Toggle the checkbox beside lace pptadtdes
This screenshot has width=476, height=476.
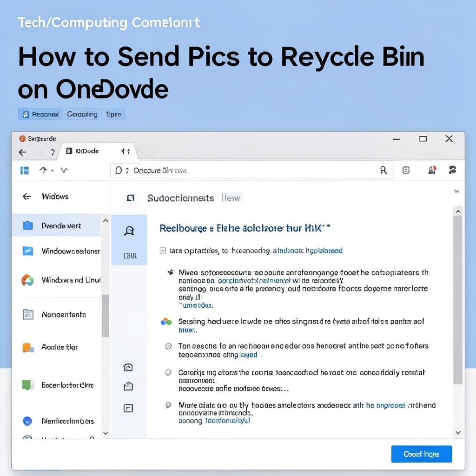(x=163, y=251)
